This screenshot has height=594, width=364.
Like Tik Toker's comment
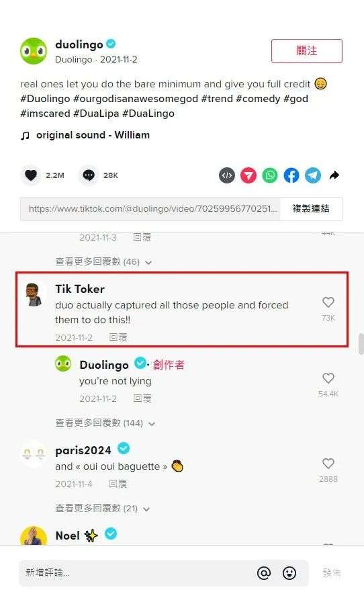[328, 302]
